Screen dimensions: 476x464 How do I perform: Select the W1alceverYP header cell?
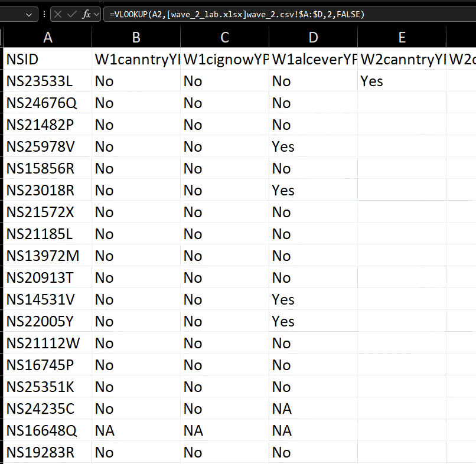313,59
